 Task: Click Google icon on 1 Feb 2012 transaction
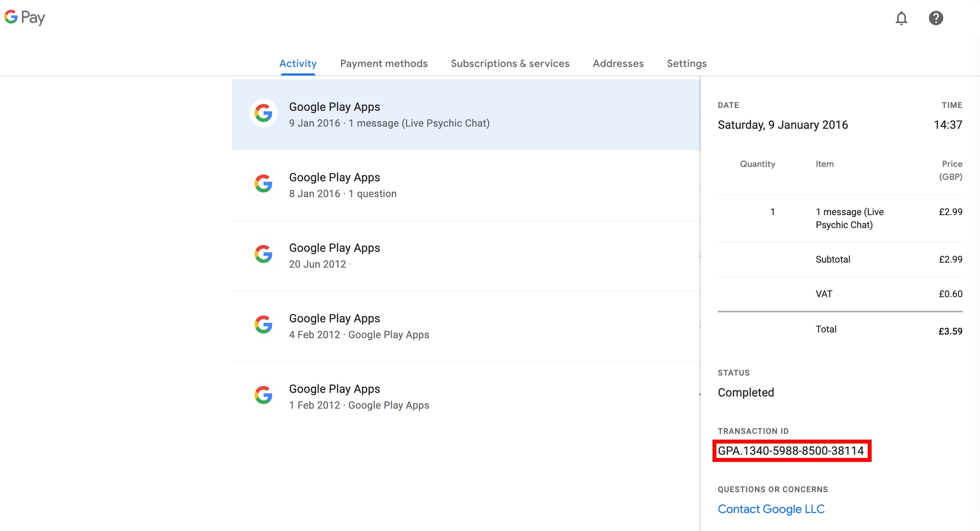263,395
